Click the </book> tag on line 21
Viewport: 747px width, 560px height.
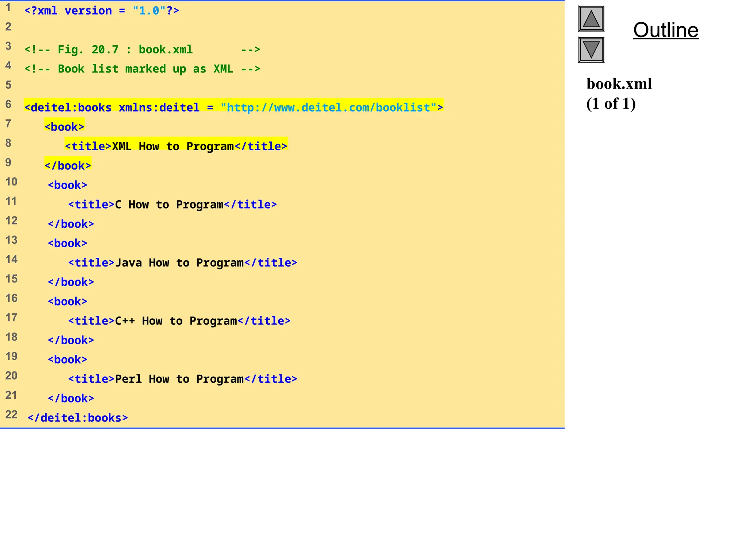(x=71, y=398)
